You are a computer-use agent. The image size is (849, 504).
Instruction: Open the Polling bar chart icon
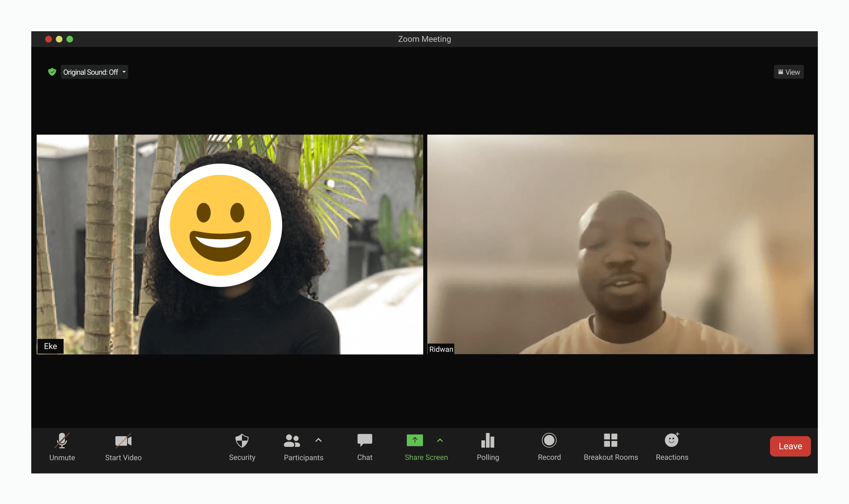[488, 441]
